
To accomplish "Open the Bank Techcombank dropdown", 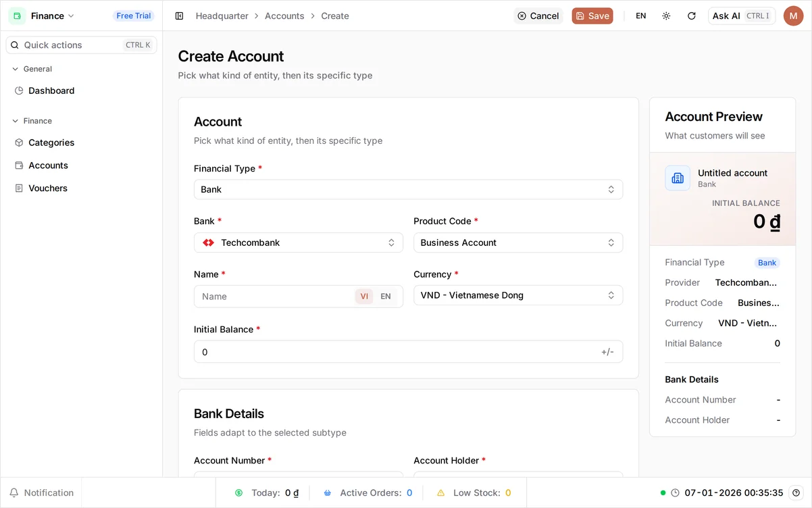I will coord(299,243).
